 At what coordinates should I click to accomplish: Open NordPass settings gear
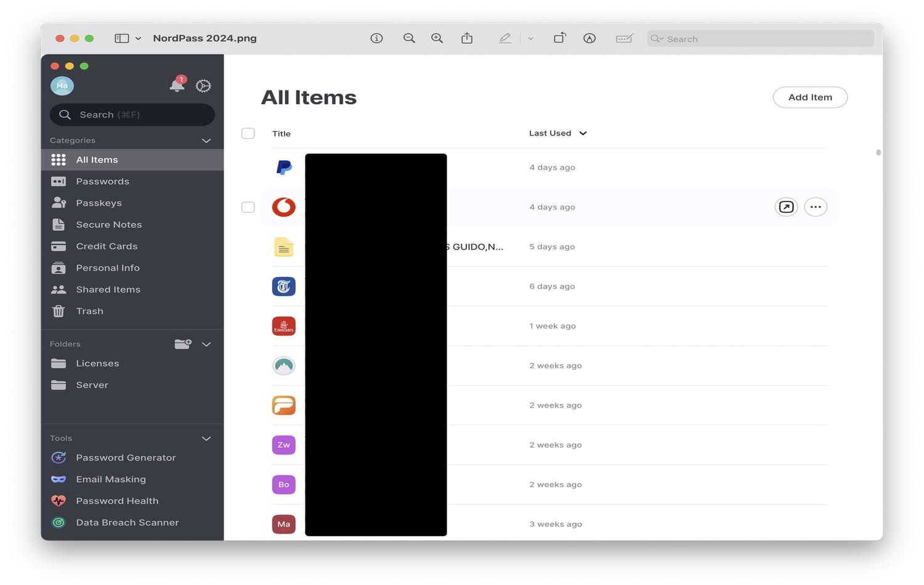coord(203,86)
